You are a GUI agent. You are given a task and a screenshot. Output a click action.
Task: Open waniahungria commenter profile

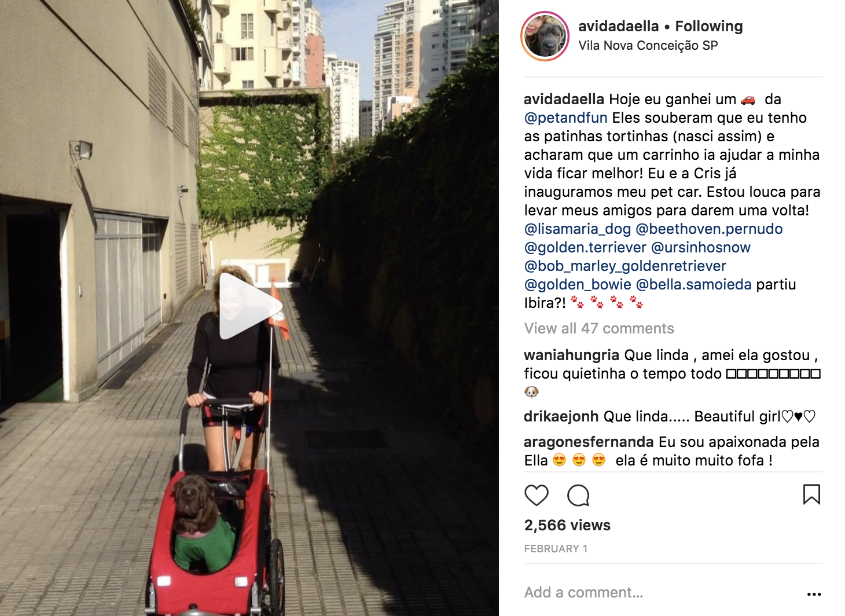572,355
